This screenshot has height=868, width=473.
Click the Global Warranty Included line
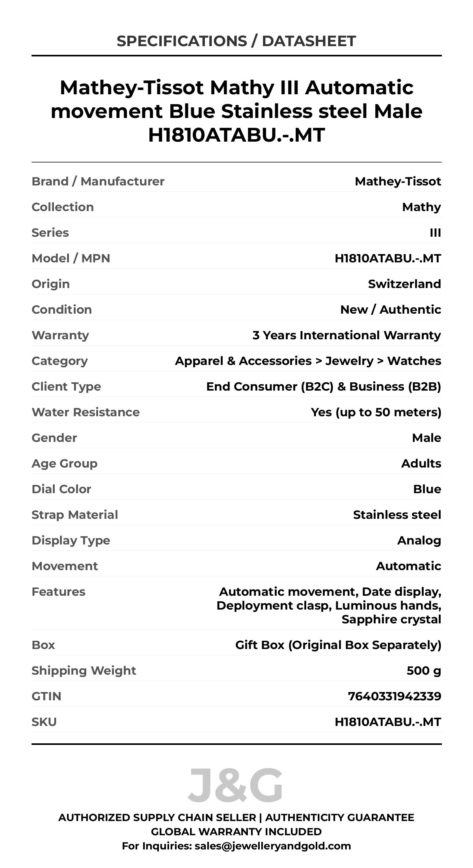pyautogui.click(x=236, y=832)
